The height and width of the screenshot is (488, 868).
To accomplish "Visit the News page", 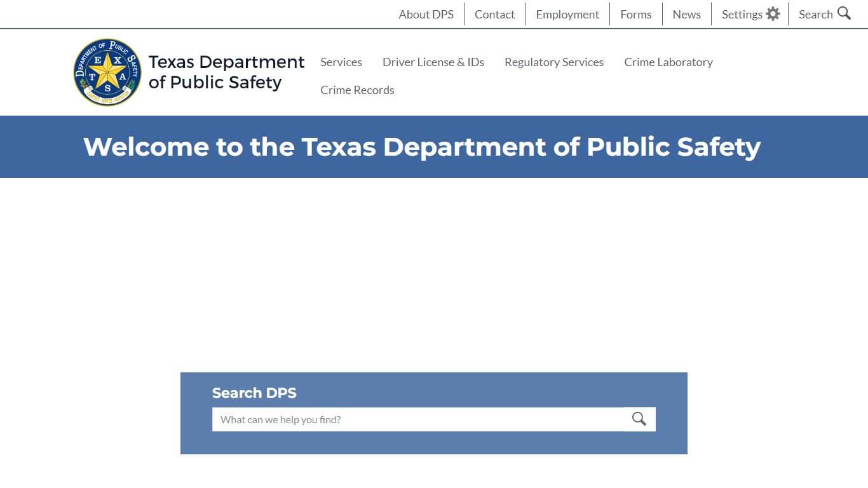I will point(687,15).
